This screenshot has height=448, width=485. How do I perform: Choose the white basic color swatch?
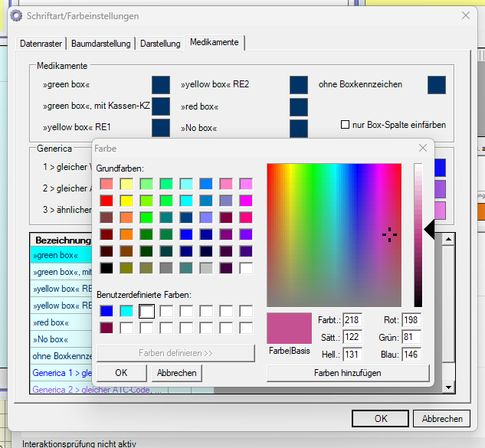pyautogui.click(x=245, y=268)
